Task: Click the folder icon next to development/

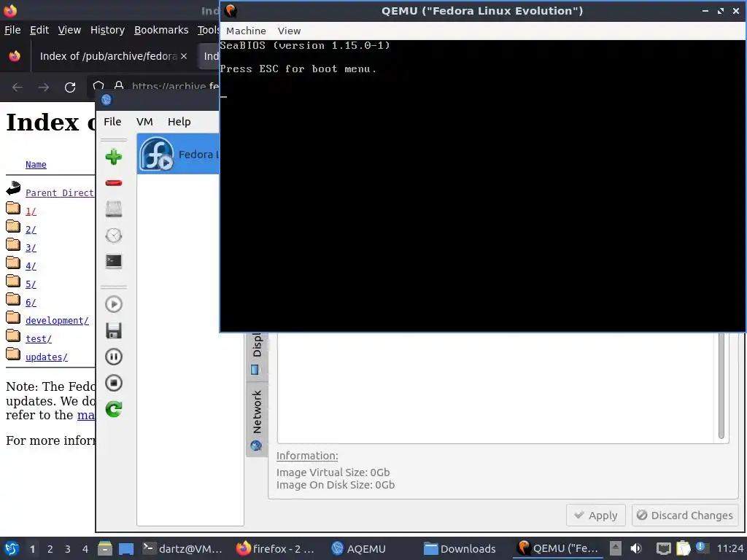Action: coord(13,318)
